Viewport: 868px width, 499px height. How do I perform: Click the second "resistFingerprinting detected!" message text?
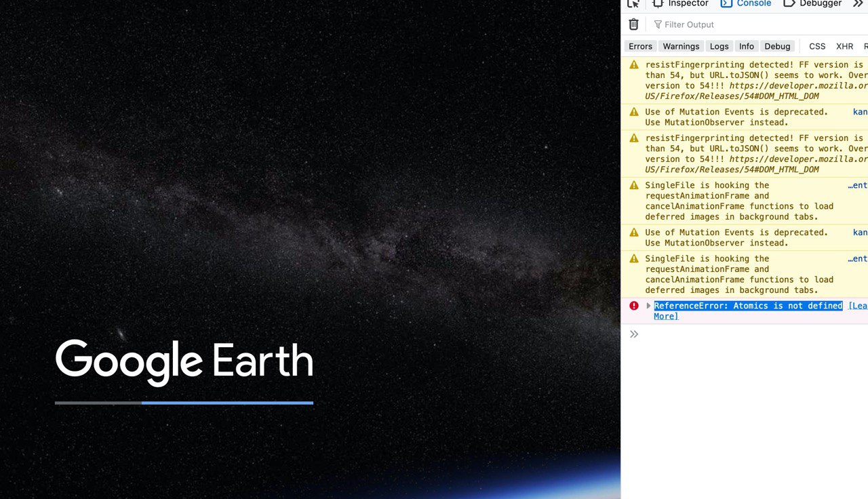coord(719,138)
